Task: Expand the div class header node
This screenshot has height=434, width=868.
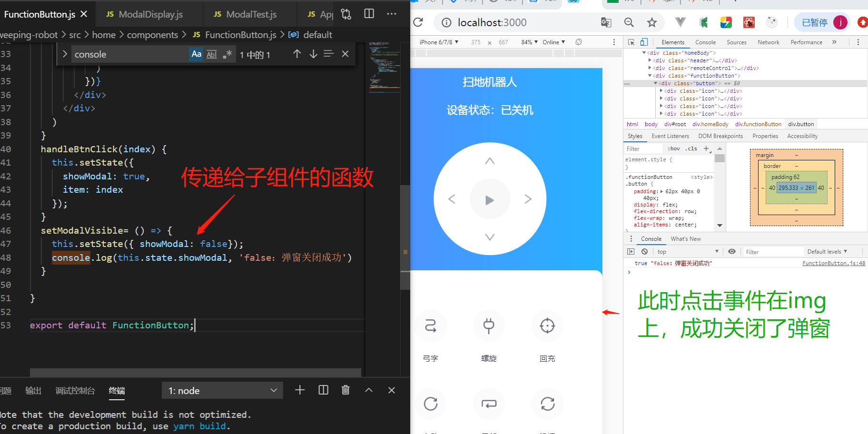Action: (650, 60)
